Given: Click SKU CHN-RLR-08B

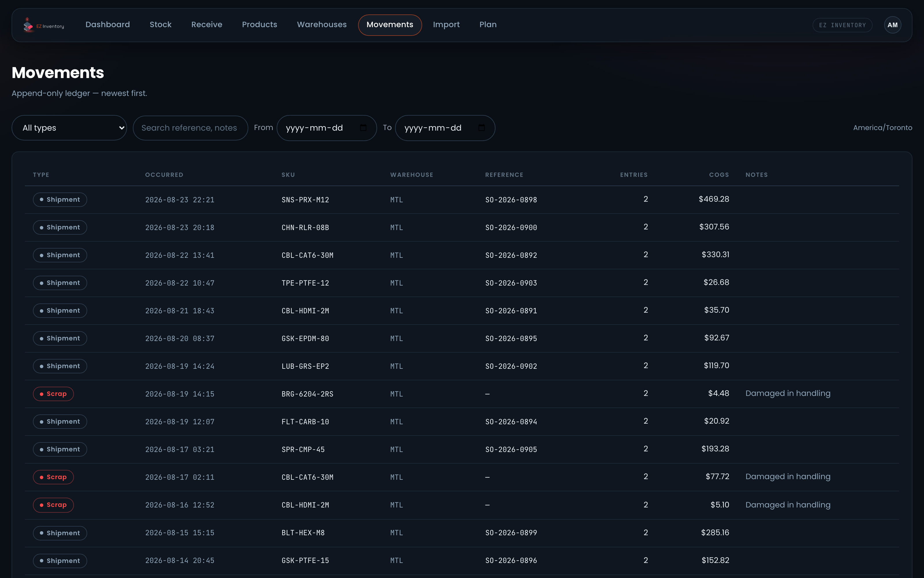Looking at the screenshot, I should [x=305, y=227].
